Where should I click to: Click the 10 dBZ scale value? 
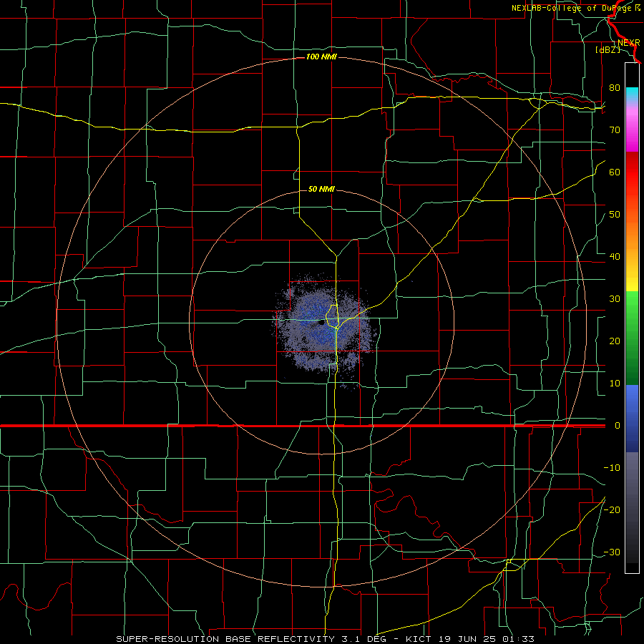pos(615,384)
